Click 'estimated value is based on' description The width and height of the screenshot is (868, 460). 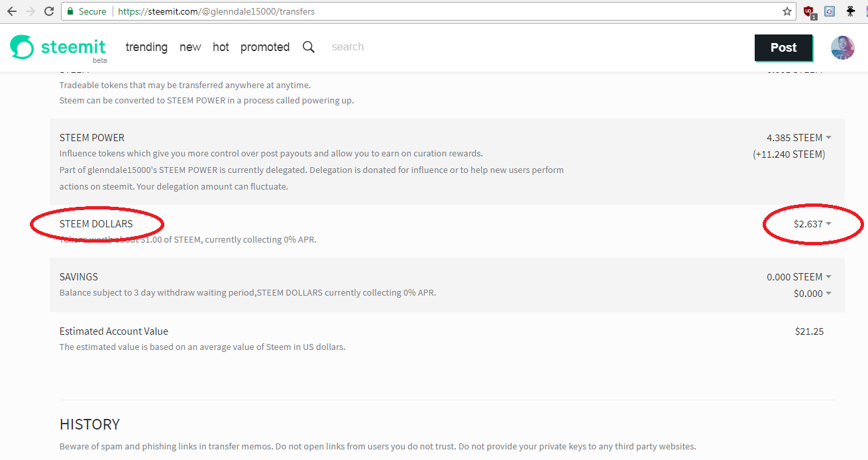pyautogui.click(x=202, y=347)
